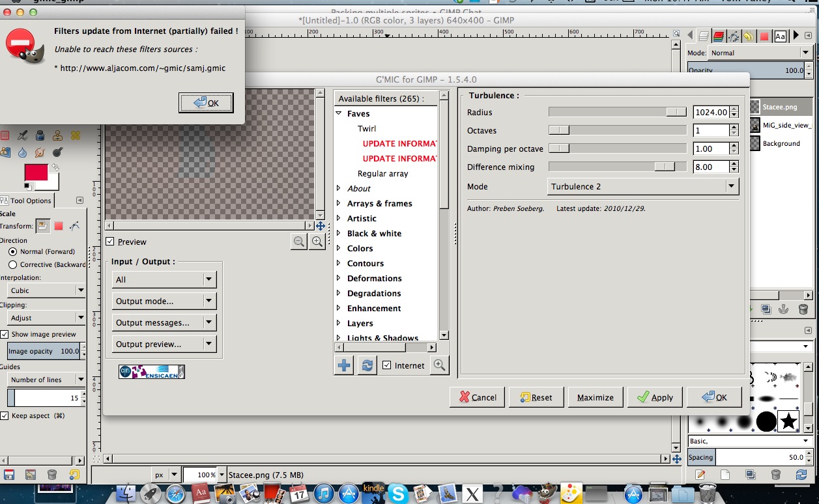Open the Undo History tab icon

(749, 36)
